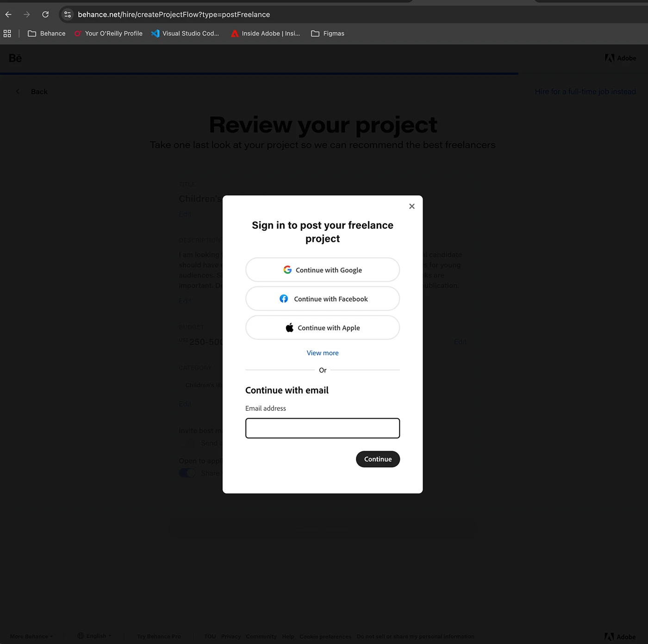Open the Visual Studio Code bookmark
Image resolution: width=648 pixels, height=644 pixels.
pyautogui.click(x=185, y=33)
